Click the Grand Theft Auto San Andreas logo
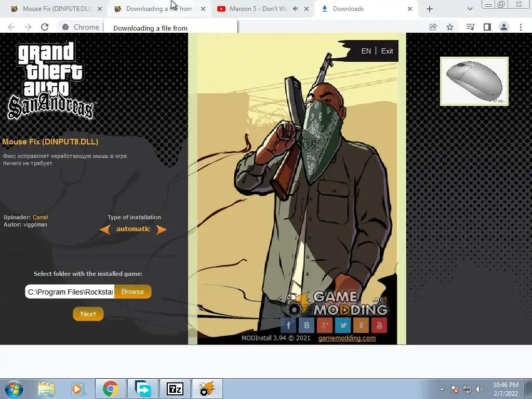532x399 pixels. coord(50,81)
